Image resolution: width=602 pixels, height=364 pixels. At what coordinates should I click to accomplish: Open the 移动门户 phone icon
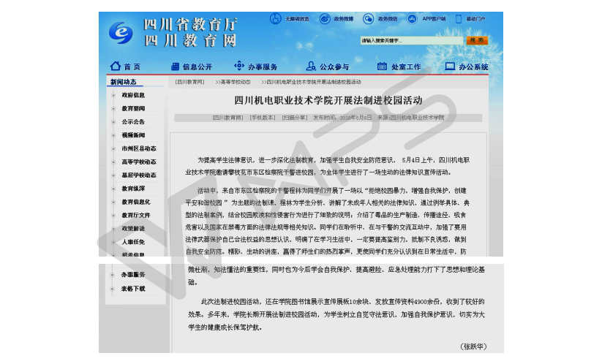(459, 18)
